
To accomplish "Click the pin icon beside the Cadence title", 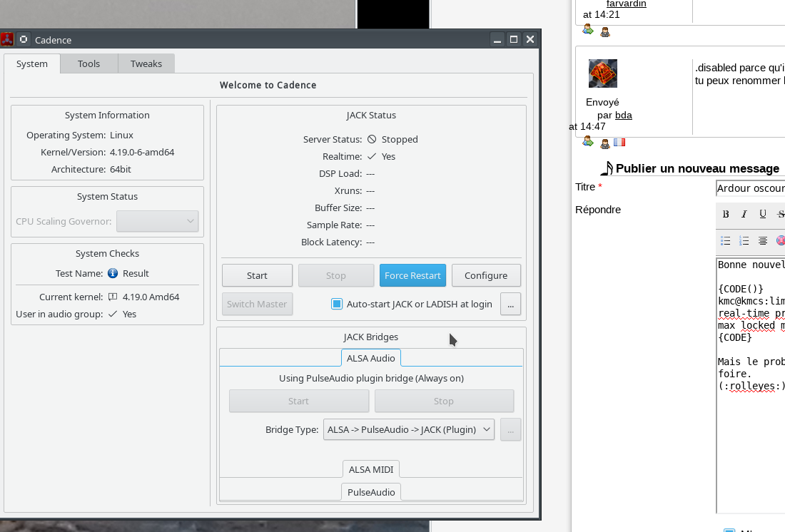I will click(24, 39).
